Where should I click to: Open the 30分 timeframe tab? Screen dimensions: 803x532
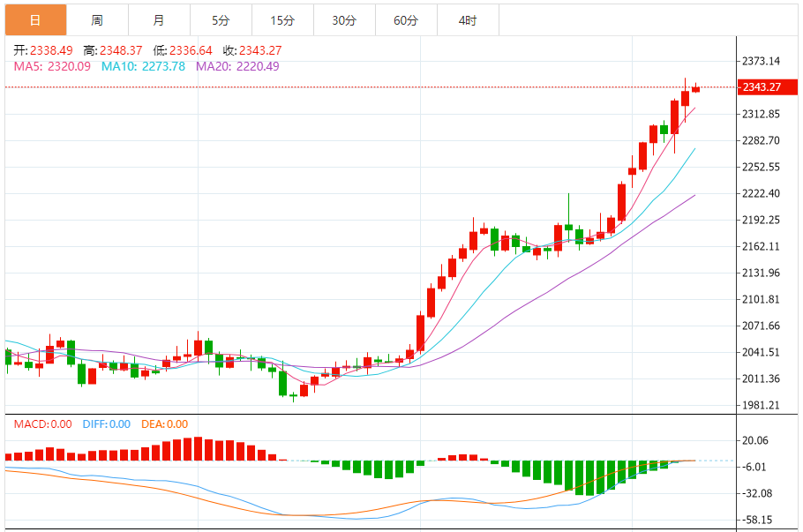[x=344, y=20]
